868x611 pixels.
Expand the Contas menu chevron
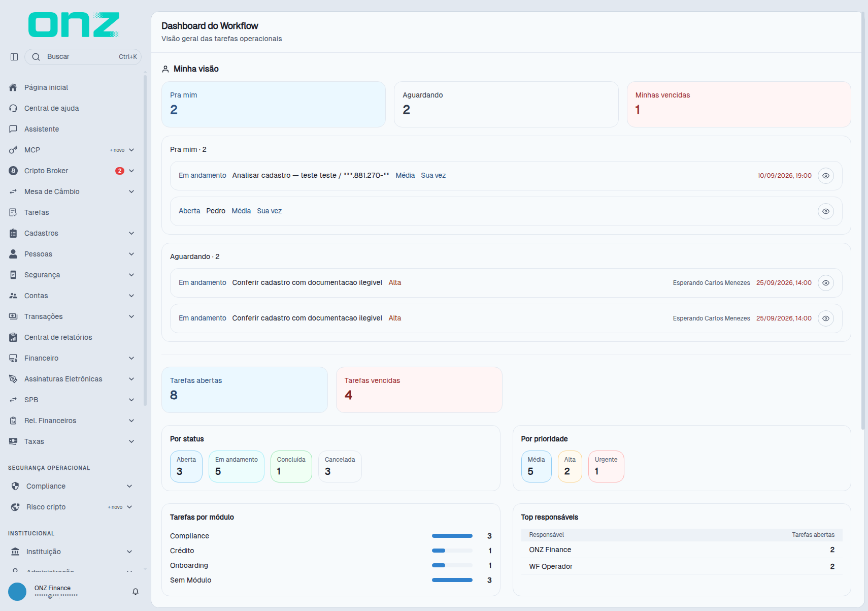131,296
